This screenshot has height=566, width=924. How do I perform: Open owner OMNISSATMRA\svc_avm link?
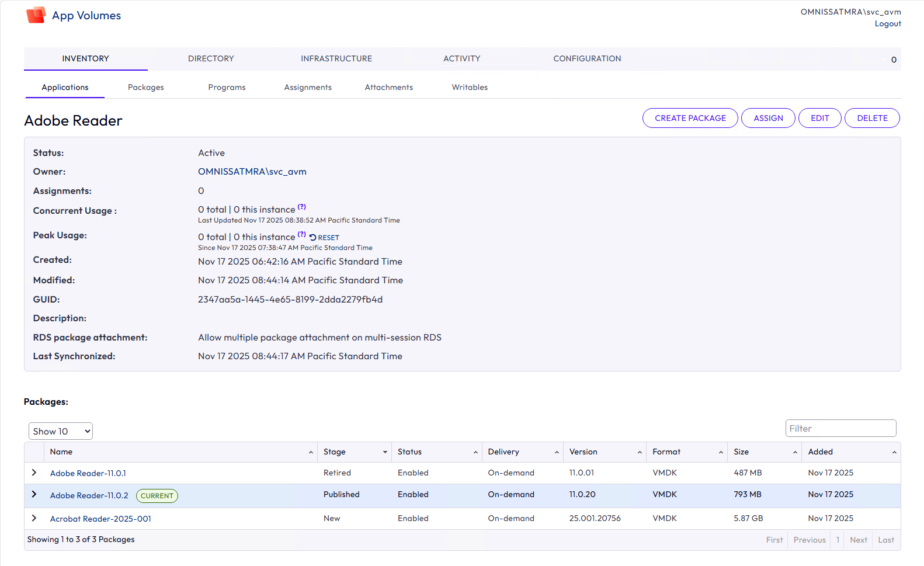click(252, 172)
